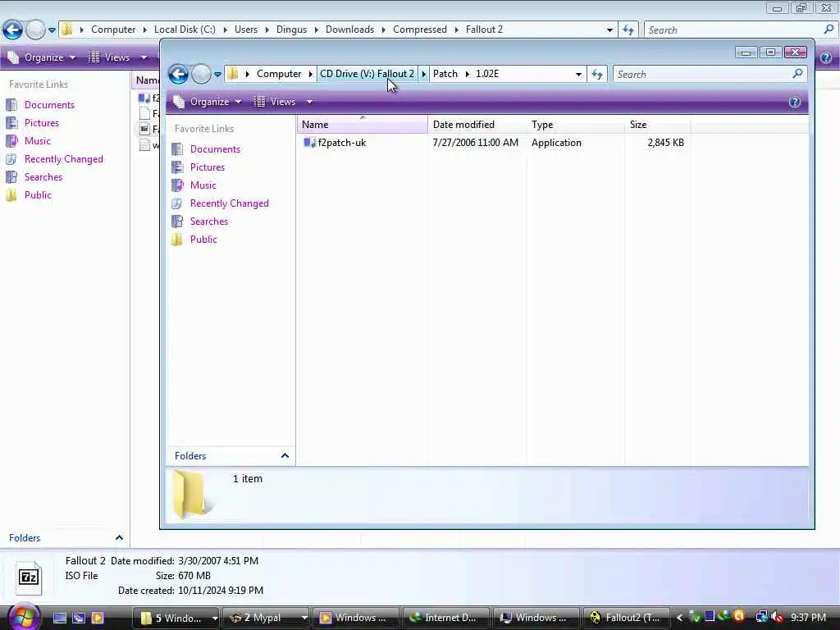Expand Folders pane in front window
This screenshot has width=840, height=630.
[x=285, y=456]
